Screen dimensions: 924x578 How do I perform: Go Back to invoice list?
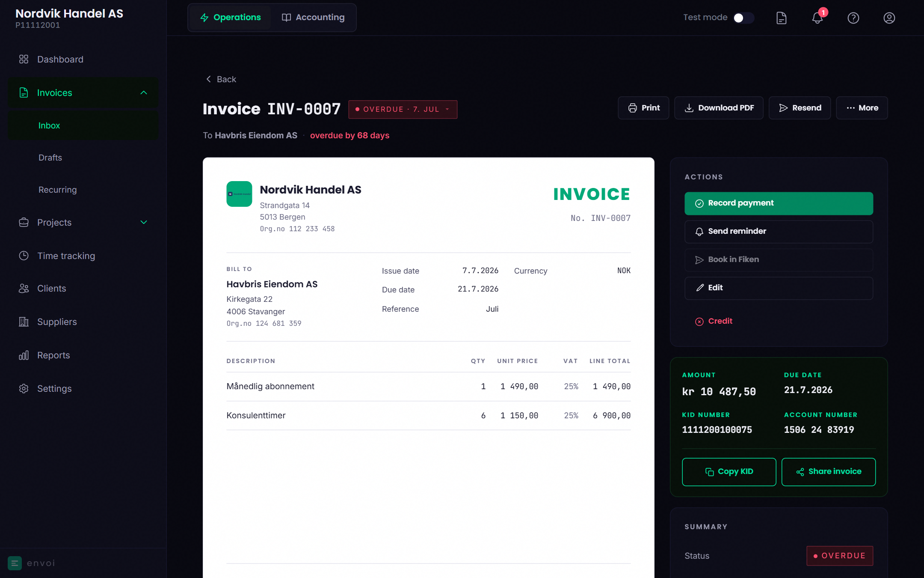coord(221,79)
